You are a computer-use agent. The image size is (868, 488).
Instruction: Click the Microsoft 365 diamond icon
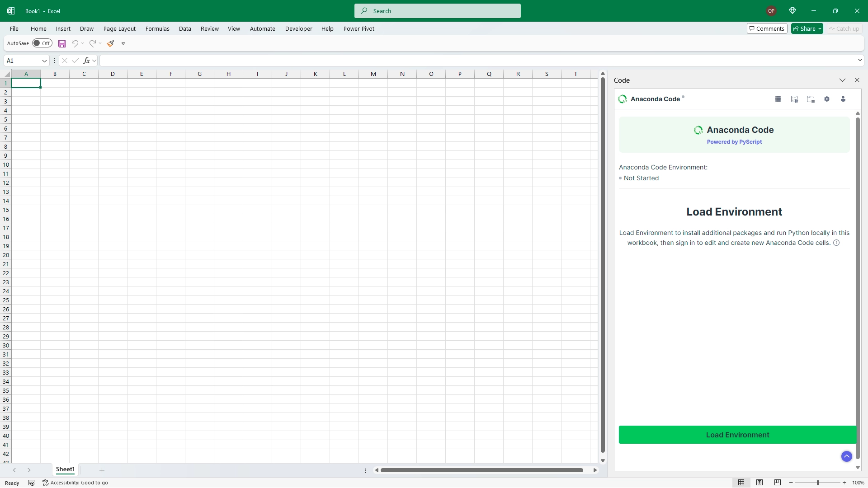click(793, 11)
